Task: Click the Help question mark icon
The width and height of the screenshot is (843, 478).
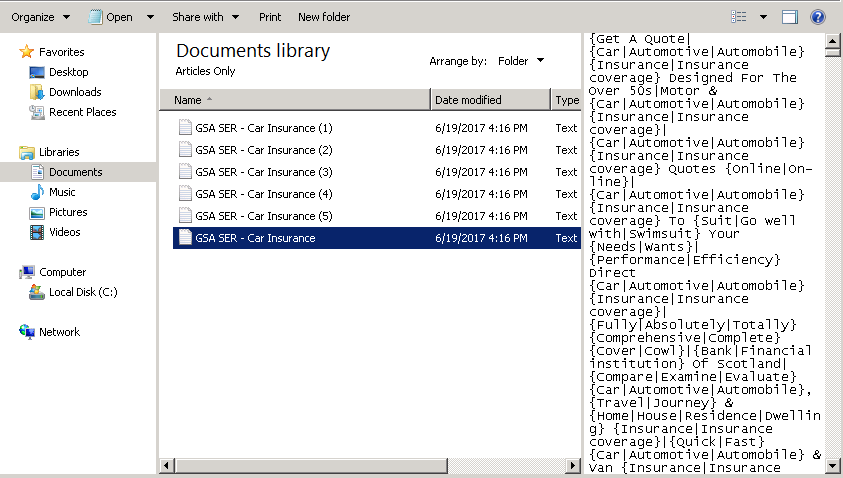Action: 817,17
